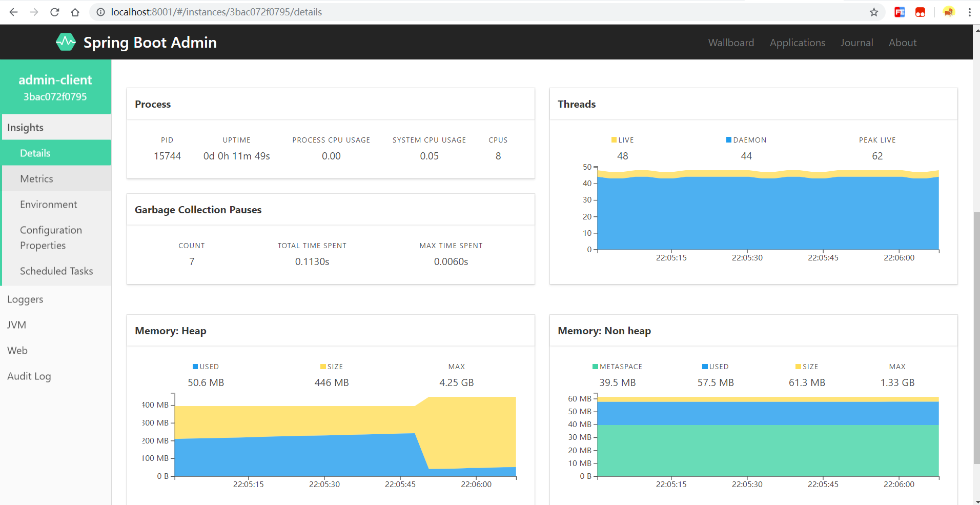Click the browser address bar URL
Image resolution: width=980 pixels, height=505 pixels.
coord(216,12)
